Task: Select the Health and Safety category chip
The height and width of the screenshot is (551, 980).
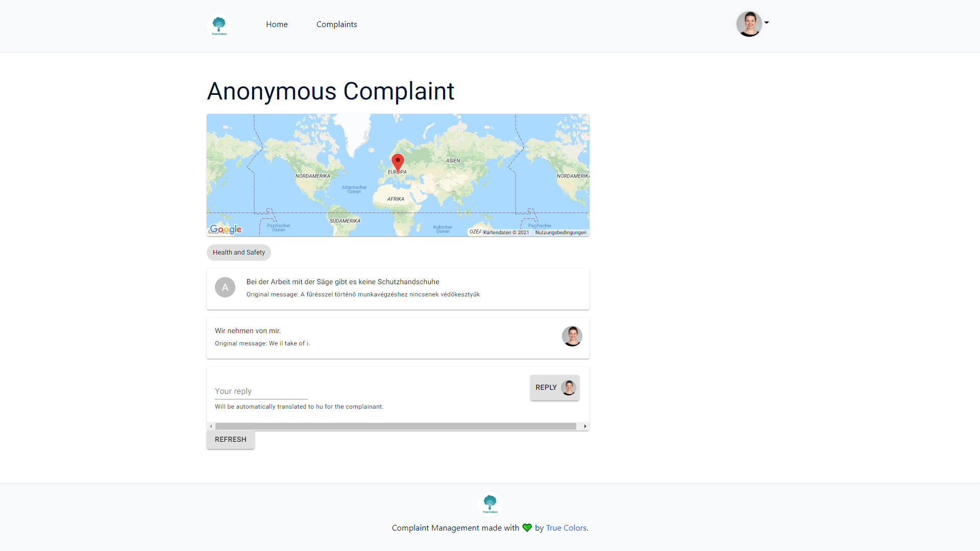Action: (238, 252)
